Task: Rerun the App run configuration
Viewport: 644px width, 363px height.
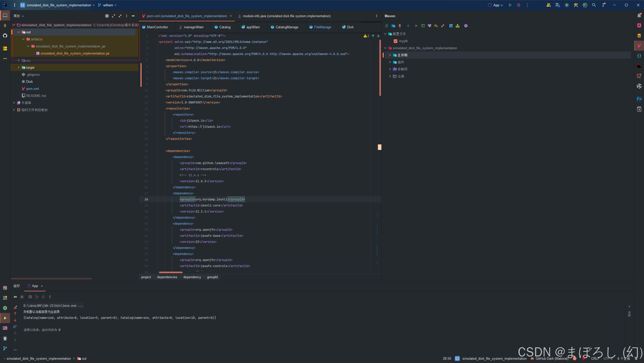Action: (x=15, y=297)
